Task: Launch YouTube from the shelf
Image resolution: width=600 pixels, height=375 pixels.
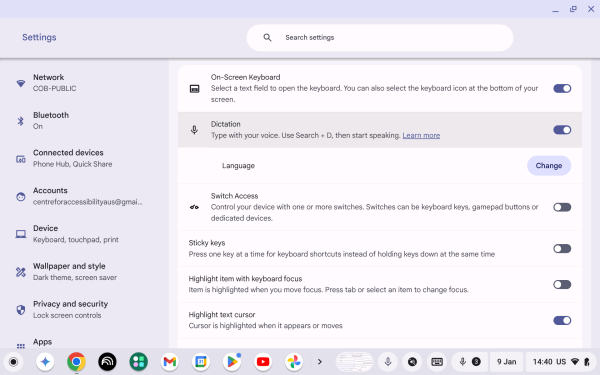Action: [263, 362]
